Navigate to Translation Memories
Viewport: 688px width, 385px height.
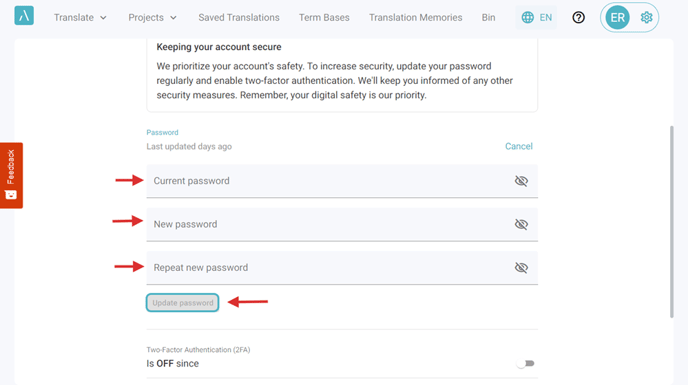[x=416, y=18]
